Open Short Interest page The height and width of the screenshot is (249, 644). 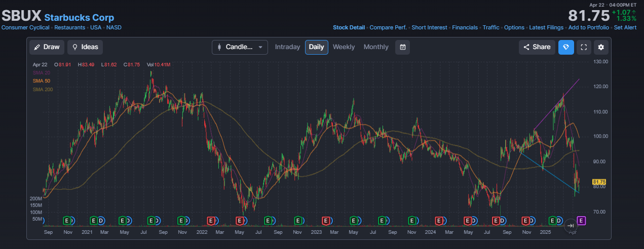point(430,27)
